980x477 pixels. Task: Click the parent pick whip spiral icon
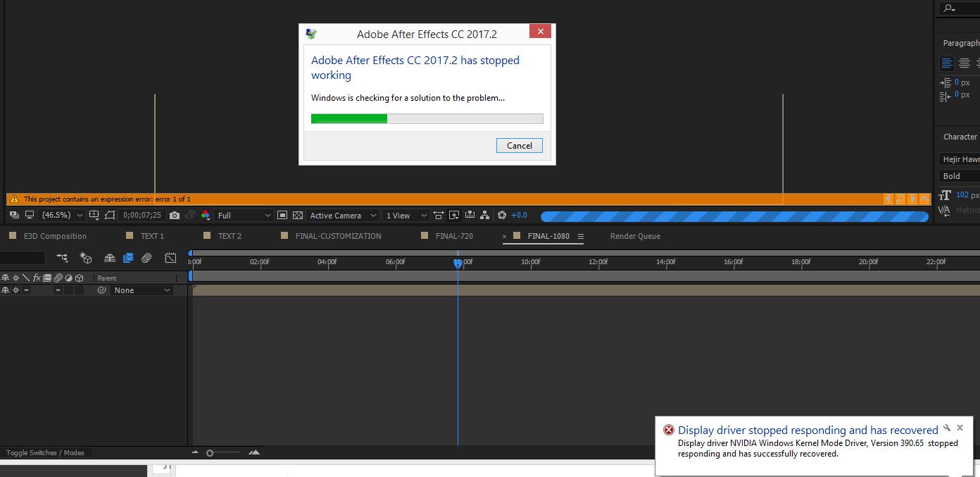tap(101, 290)
